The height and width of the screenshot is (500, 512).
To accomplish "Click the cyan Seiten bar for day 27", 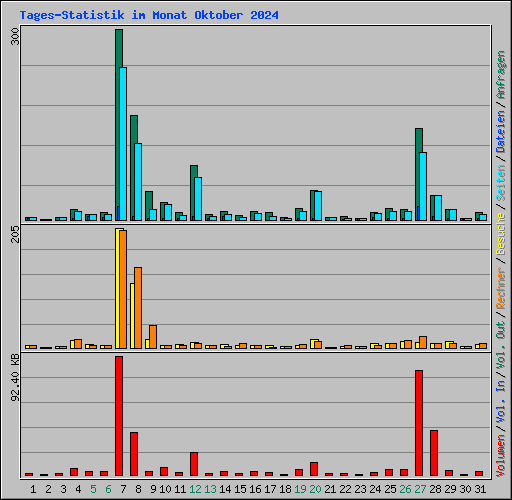I will point(423,186).
